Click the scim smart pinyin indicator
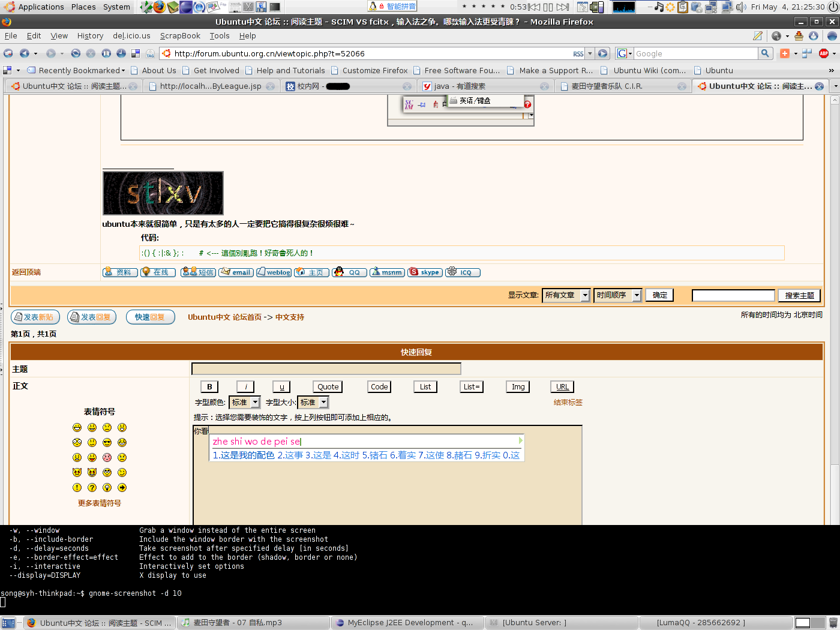The width and height of the screenshot is (840, 630). point(393,7)
